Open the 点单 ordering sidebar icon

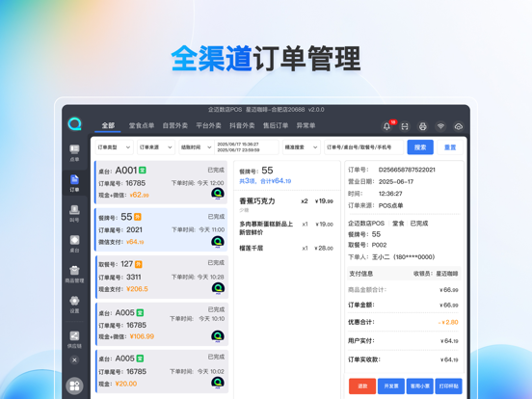(x=74, y=152)
